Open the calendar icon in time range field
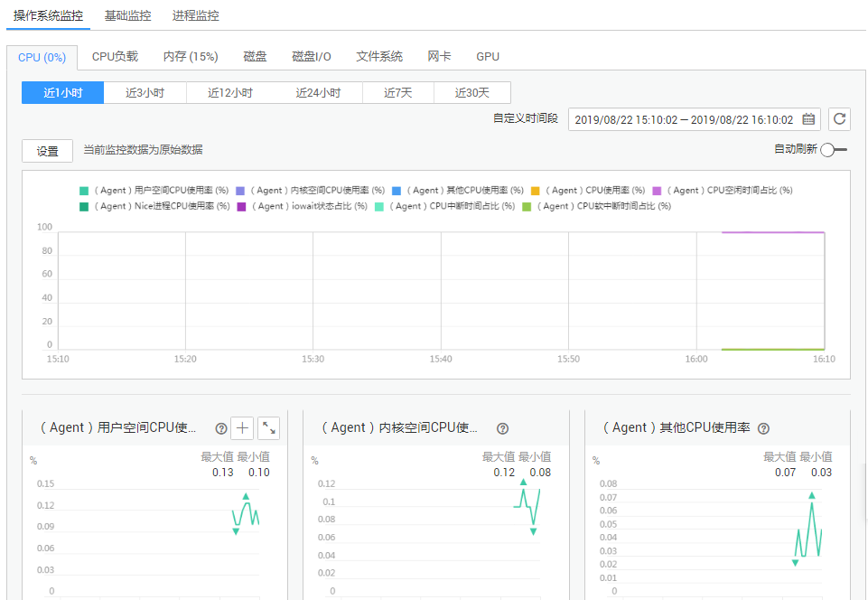The height and width of the screenshot is (600, 868). point(808,119)
